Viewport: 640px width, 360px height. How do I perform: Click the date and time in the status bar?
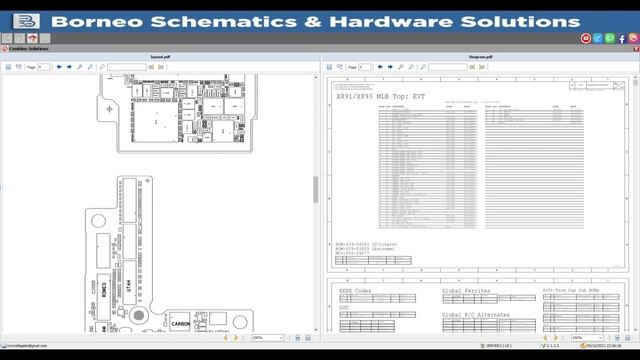603,346
